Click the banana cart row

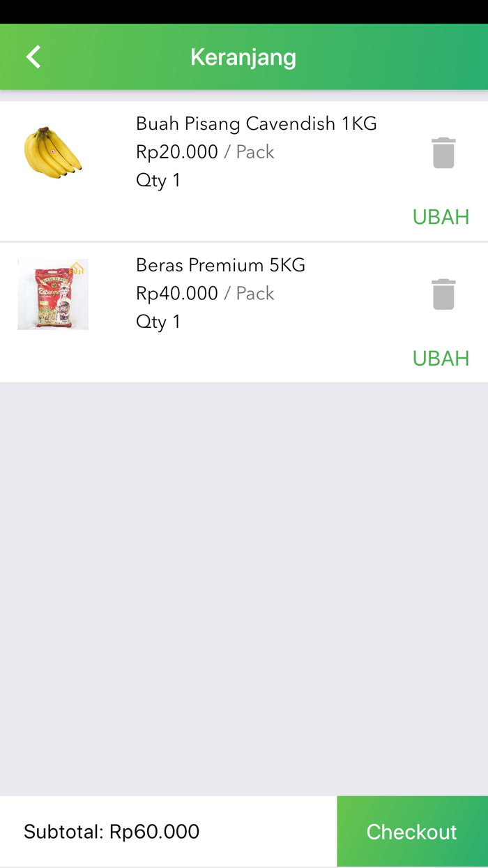(x=244, y=167)
